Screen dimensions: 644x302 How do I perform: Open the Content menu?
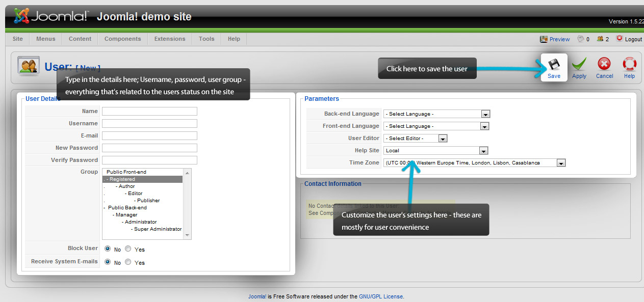click(80, 39)
